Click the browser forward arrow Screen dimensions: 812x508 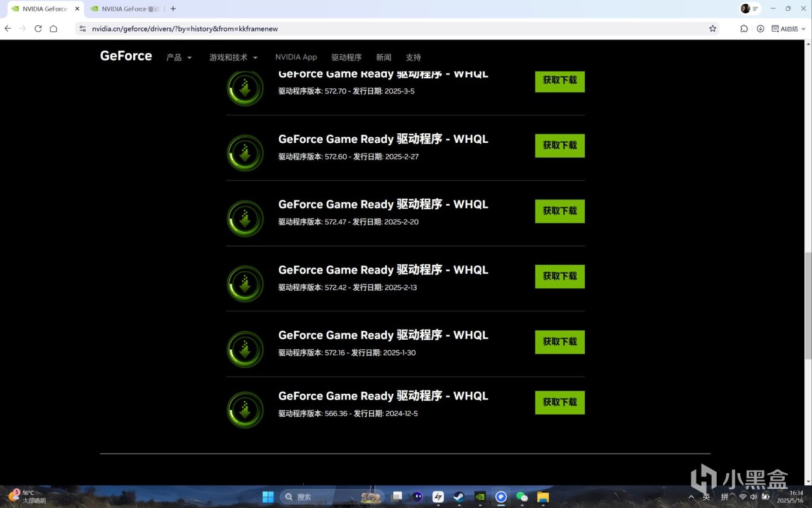pyautogui.click(x=23, y=29)
